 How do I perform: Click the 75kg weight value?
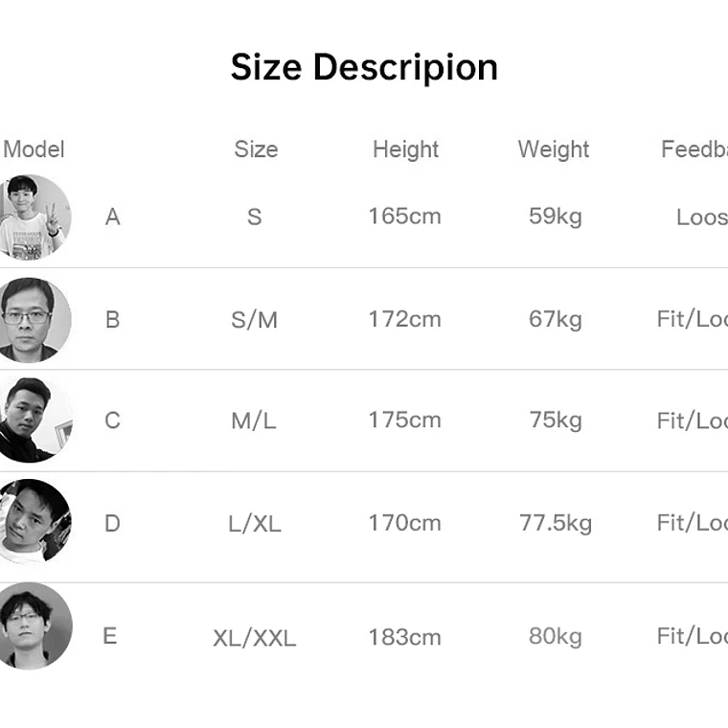click(x=556, y=421)
